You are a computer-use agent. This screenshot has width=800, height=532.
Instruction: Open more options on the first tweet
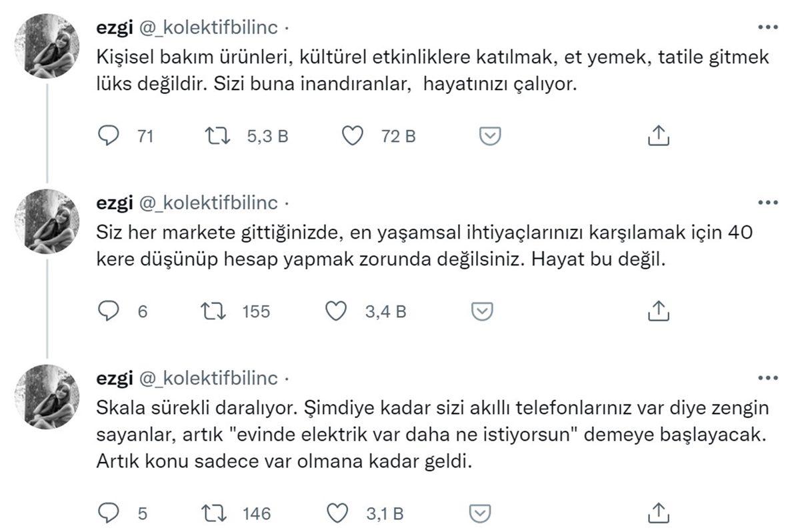tap(768, 25)
